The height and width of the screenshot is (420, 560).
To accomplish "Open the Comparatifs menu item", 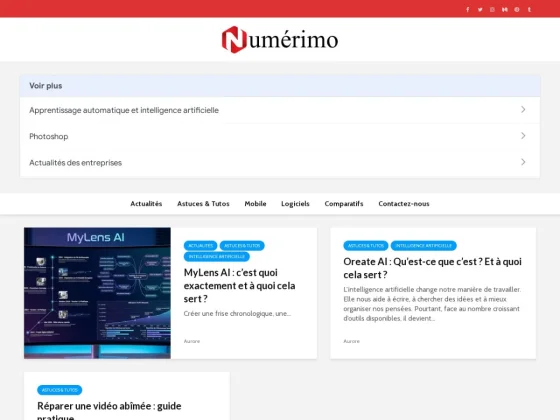I will pos(344,204).
